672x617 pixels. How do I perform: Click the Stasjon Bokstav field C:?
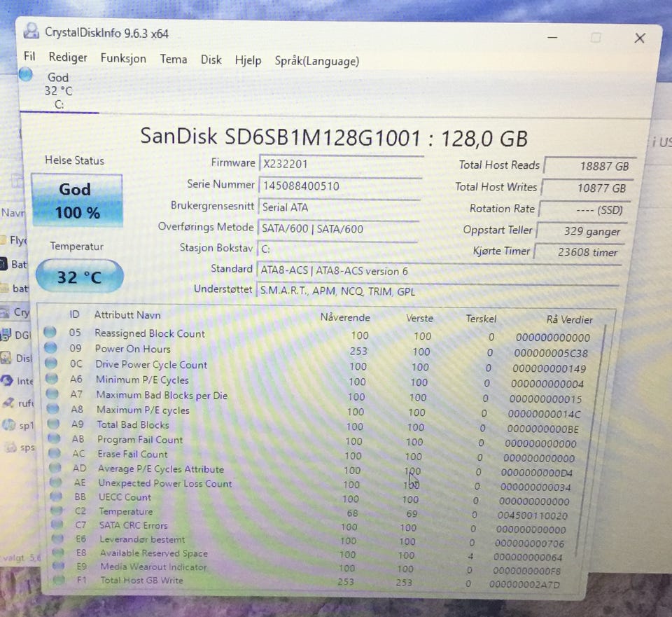pos(337,249)
